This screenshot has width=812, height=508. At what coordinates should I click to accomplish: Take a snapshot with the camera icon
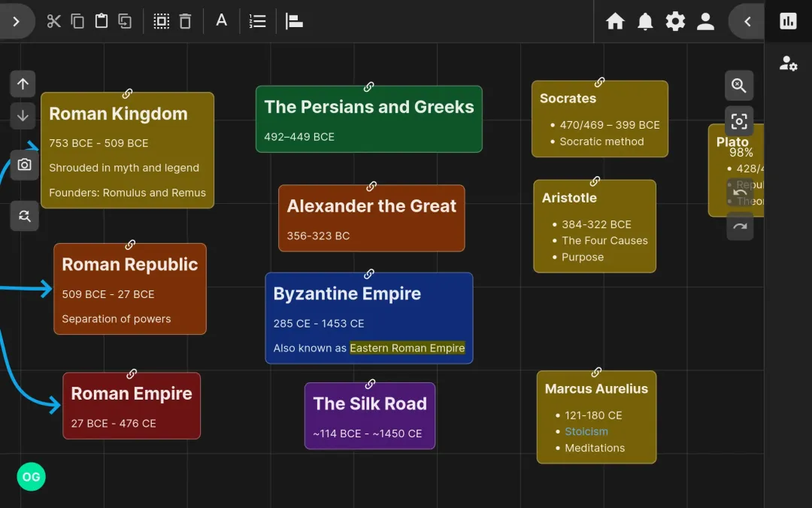tap(24, 165)
